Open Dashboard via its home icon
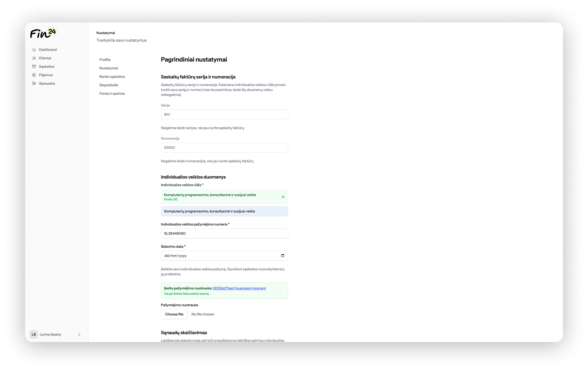588x370 pixels. 34,50
